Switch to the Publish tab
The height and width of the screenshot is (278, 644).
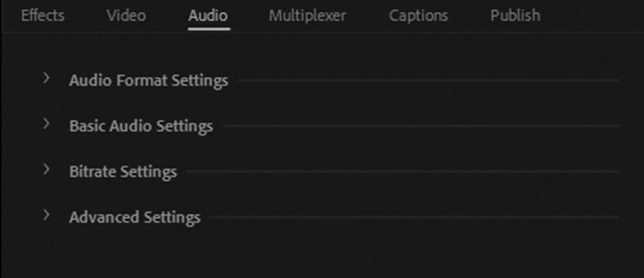[515, 15]
